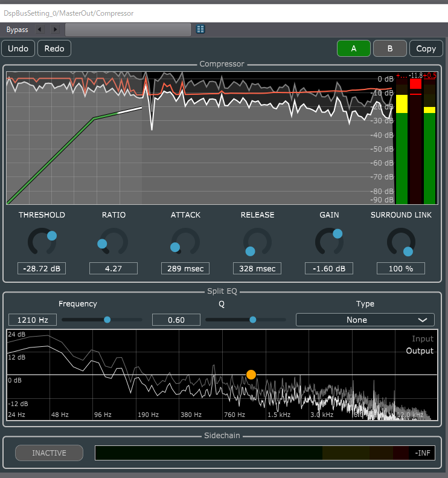
Task: Edit the gain value -1.60 dB
Action: (329, 268)
